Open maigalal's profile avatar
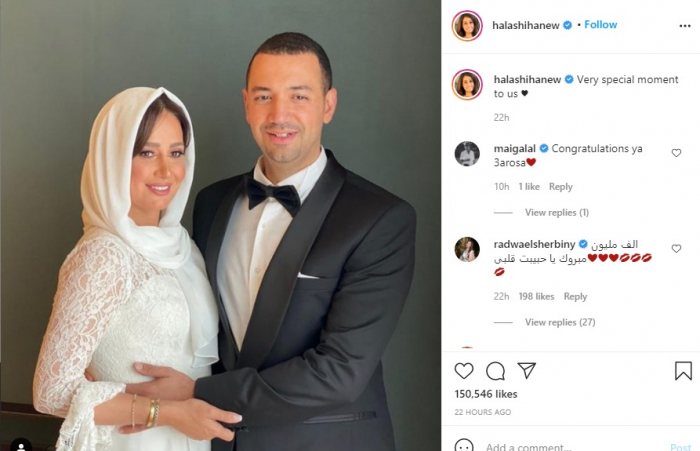 coord(467,154)
